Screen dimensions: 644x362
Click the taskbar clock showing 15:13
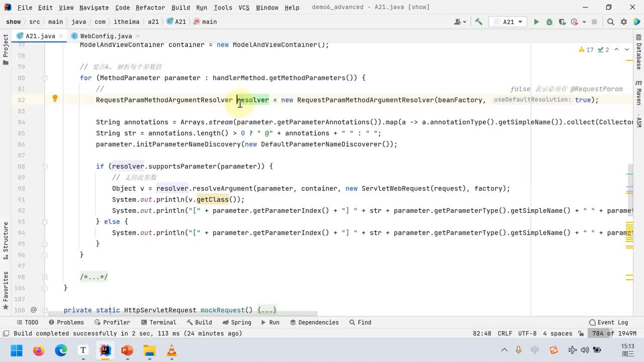point(627,350)
